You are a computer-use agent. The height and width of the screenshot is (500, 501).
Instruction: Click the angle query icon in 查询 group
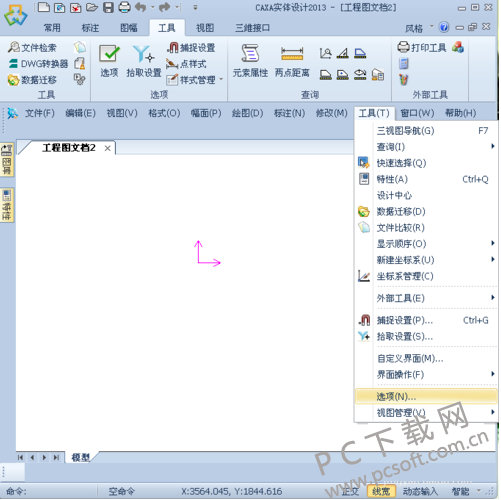(x=343, y=53)
